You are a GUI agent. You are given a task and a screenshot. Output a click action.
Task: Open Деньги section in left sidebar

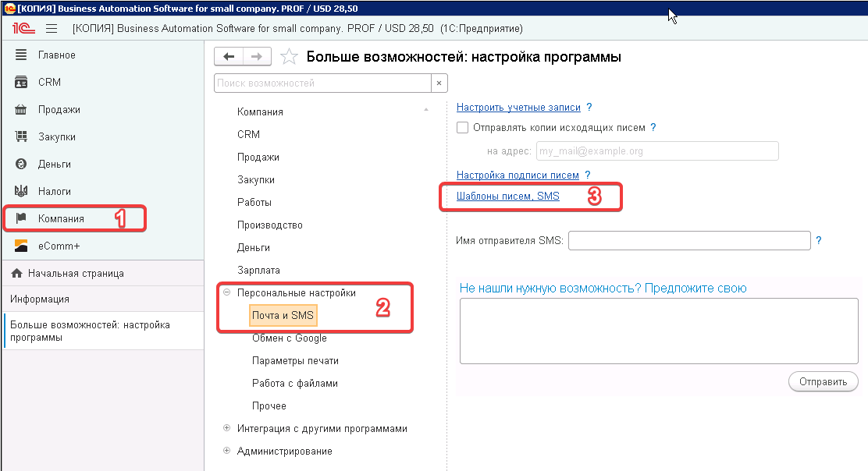[x=54, y=164]
